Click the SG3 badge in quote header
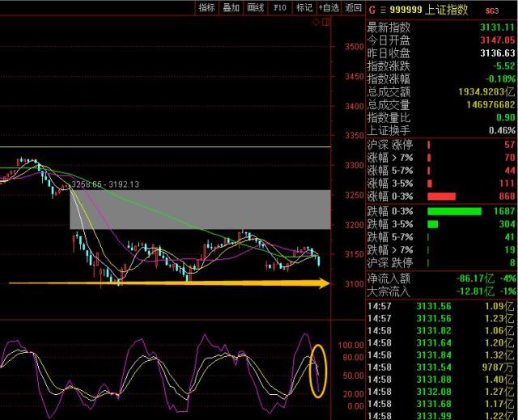The width and height of the screenshot is (518, 420). (x=491, y=11)
